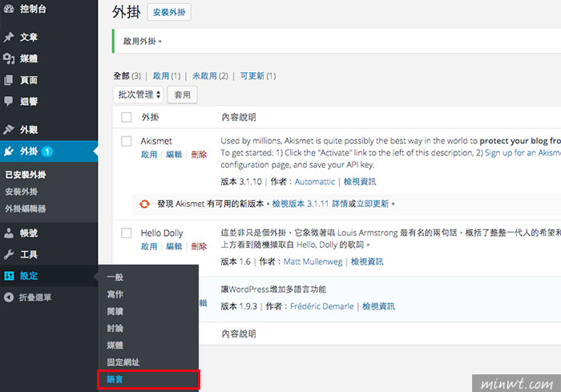Open Frédéric Demarle author link

click(322, 306)
